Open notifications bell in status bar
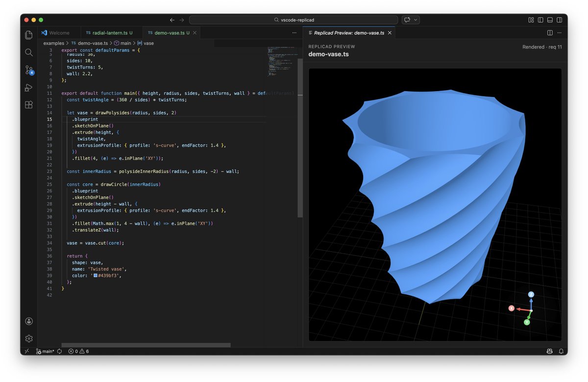Screen dimensions: 588x382 (561, 351)
